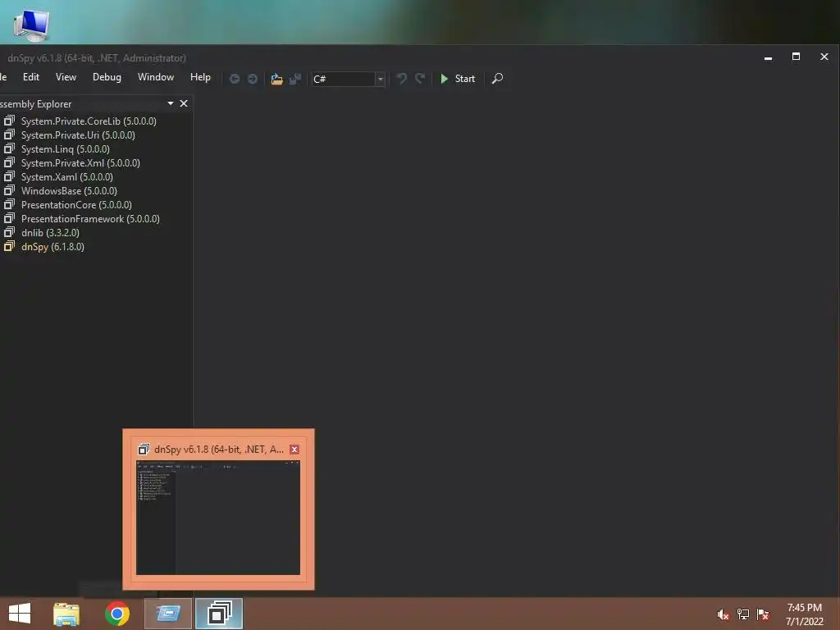Open the C# language dropdown arrow

380,79
